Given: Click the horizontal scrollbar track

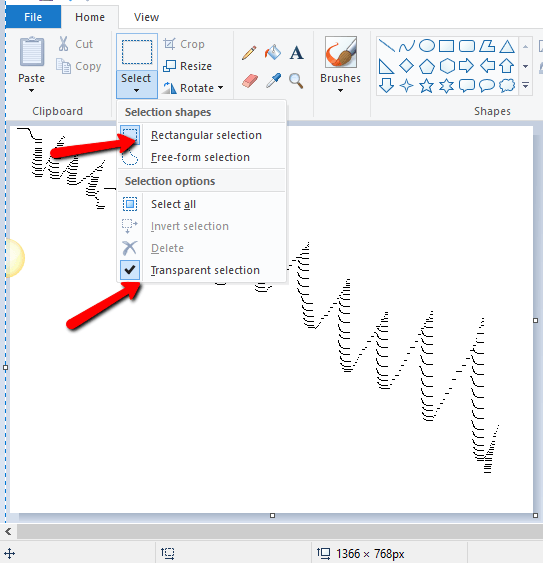Looking at the screenshot, I should [280, 531].
